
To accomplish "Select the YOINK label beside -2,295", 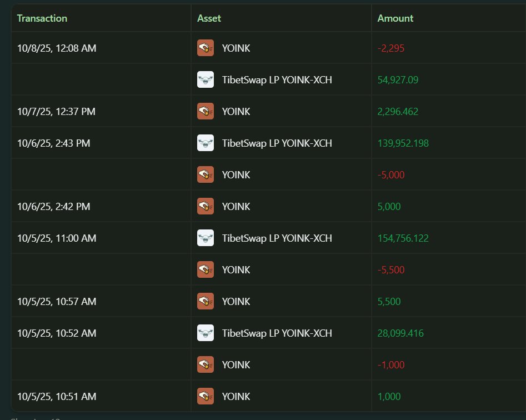I will pyautogui.click(x=236, y=48).
